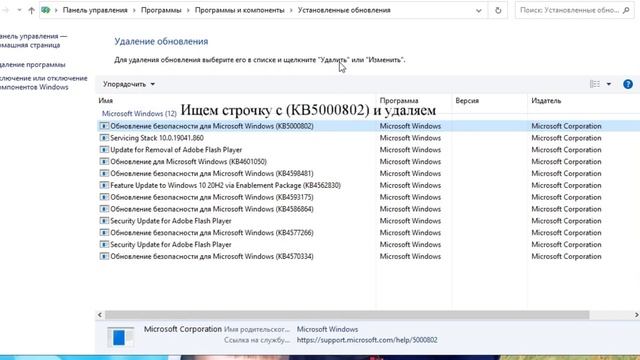Click Microsoft Corporation publisher in KB4601050 row
Image resolution: width=640 pixels, height=360 pixels.
click(x=566, y=162)
